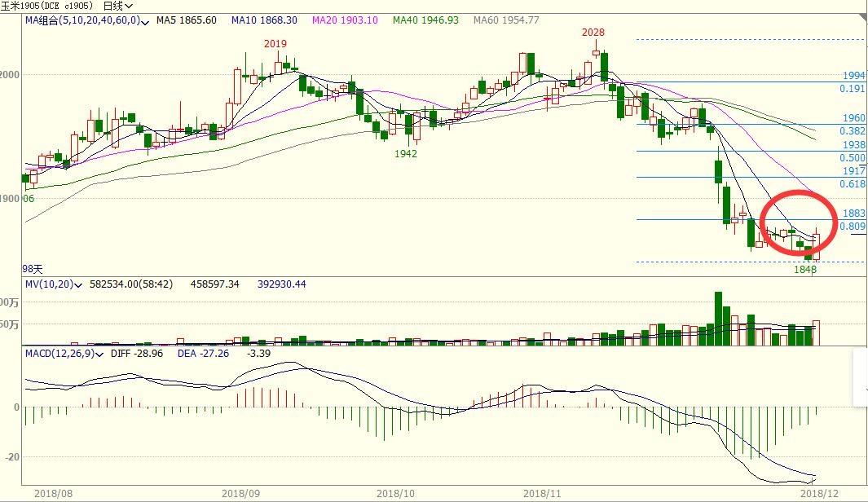
Task: Click the 2019 peak price label
Action: click(275, 42)
